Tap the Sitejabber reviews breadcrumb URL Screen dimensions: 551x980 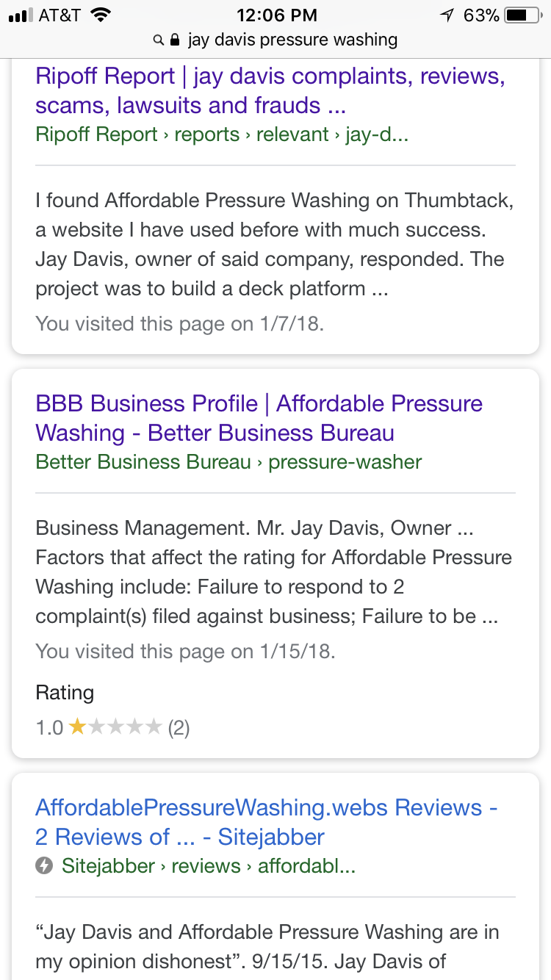tap(209, 866)
